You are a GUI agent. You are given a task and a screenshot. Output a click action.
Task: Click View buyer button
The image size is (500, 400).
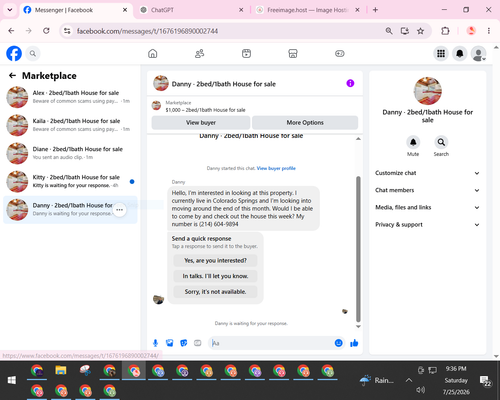click(x=201, y=123)
